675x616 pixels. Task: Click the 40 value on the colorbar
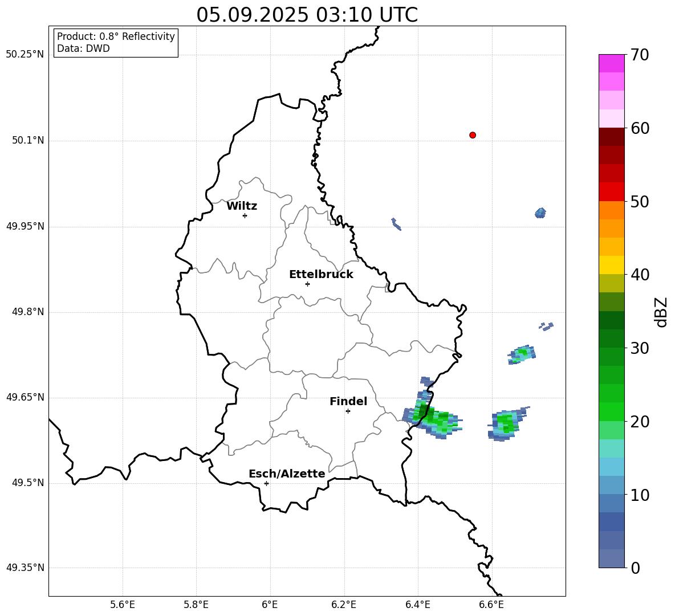click(x=640, y=275)
